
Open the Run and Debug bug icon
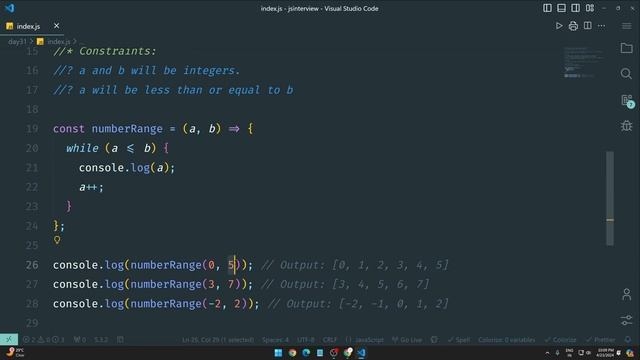tap(627, 125)
